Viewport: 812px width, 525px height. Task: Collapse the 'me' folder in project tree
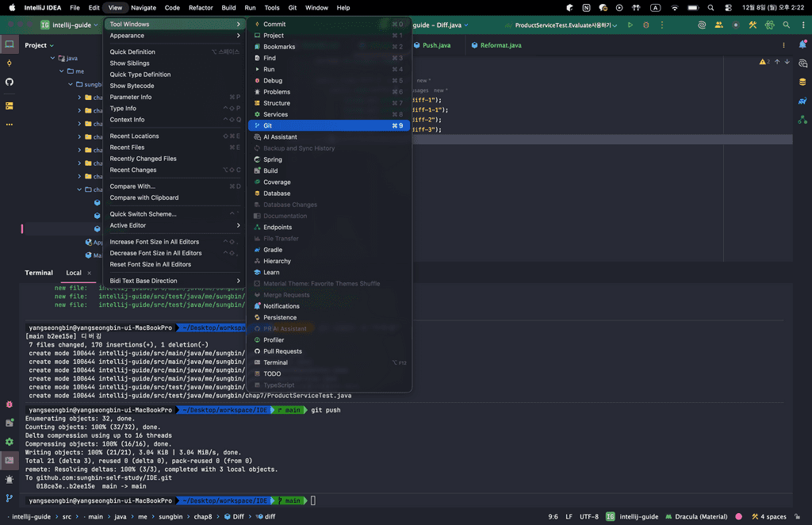point(62,71)
